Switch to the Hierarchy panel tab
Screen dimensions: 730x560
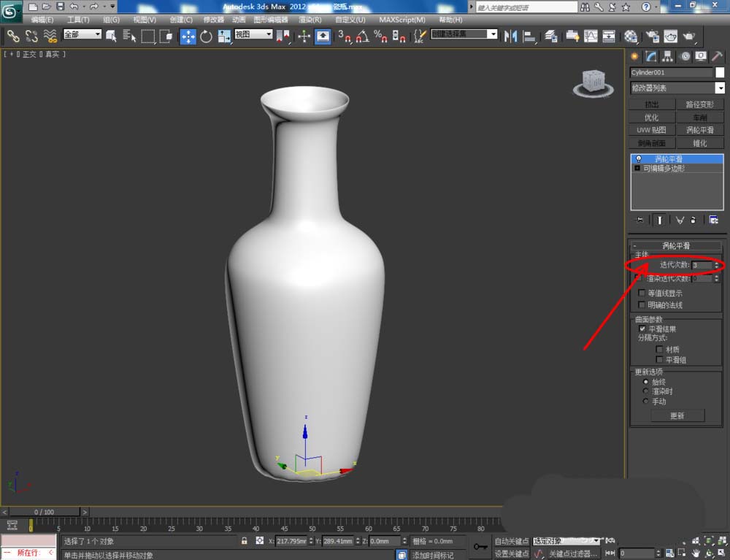click(x=668, y=56)
